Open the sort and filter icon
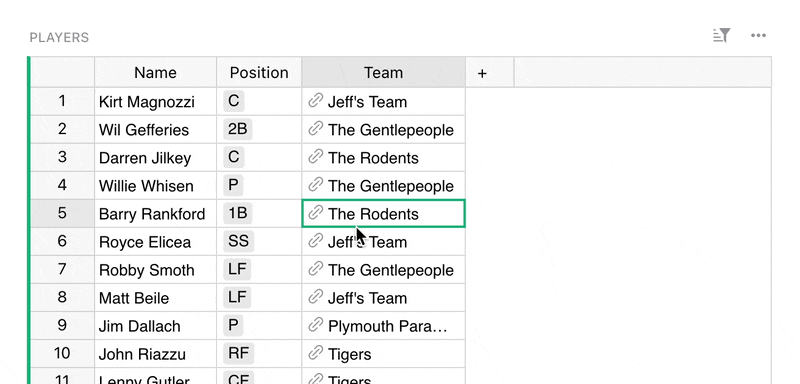The width and height of the screenshot is (800, 384). point(721,35)
